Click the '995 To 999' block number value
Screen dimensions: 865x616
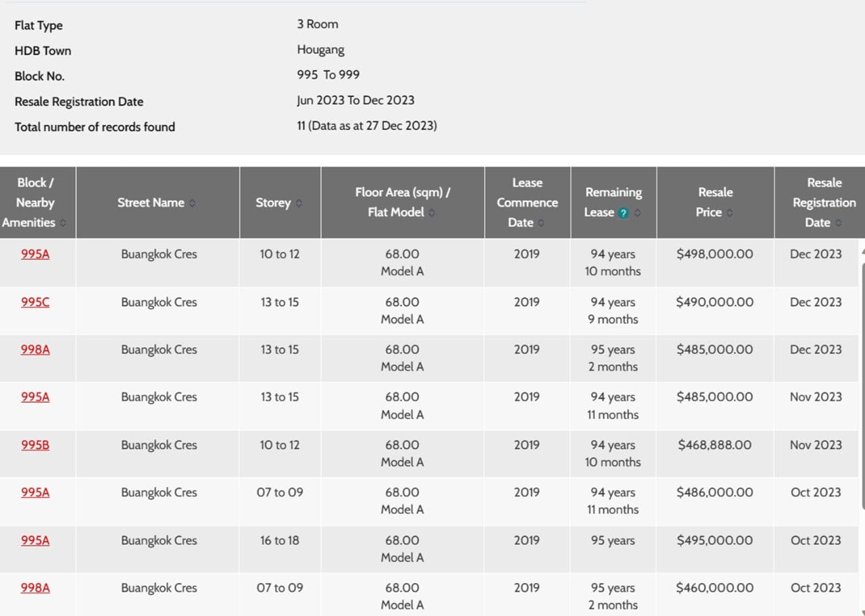(x=328, y=75)
